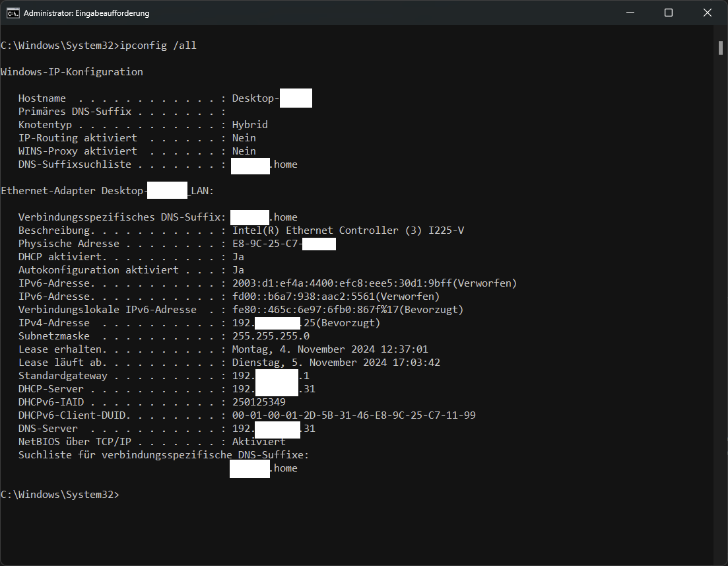728x566 pixels.
Task: Click the Knotentyp value 'Hybrid'
Action: pyautogui.click(x=249, y=125)
